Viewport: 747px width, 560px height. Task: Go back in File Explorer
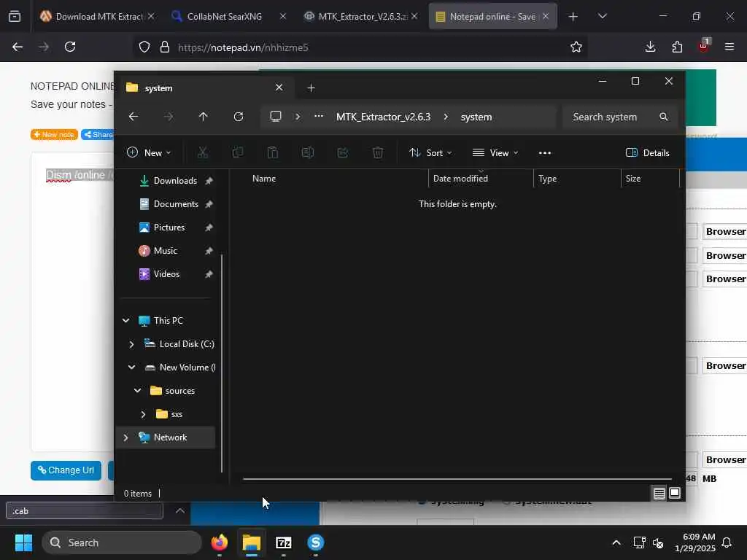coord(133,117)
